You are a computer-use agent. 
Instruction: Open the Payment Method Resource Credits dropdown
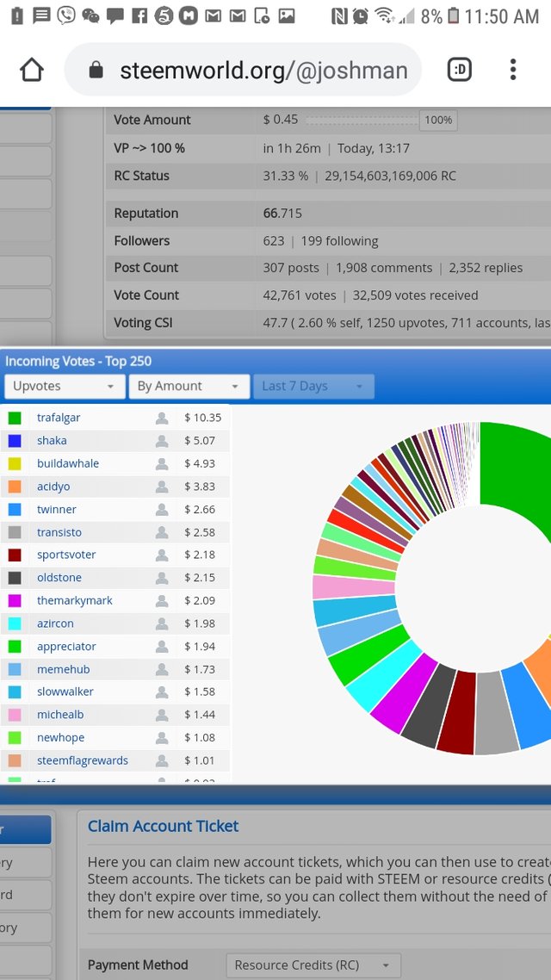pos(313,965)
